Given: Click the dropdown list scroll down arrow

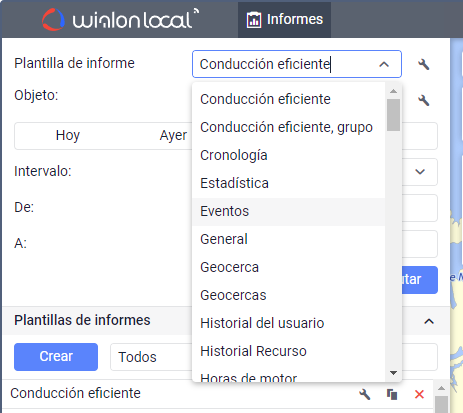Looking at the screenshot, I should pos(393,373).
